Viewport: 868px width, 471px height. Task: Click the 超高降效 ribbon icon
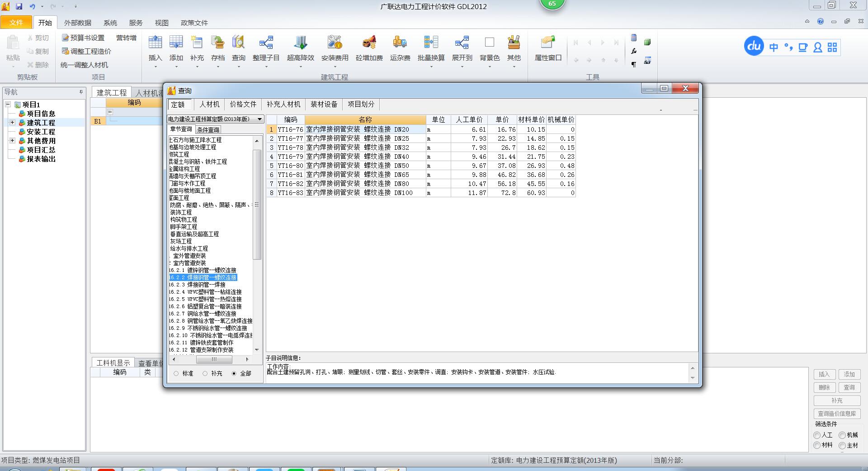300,43
